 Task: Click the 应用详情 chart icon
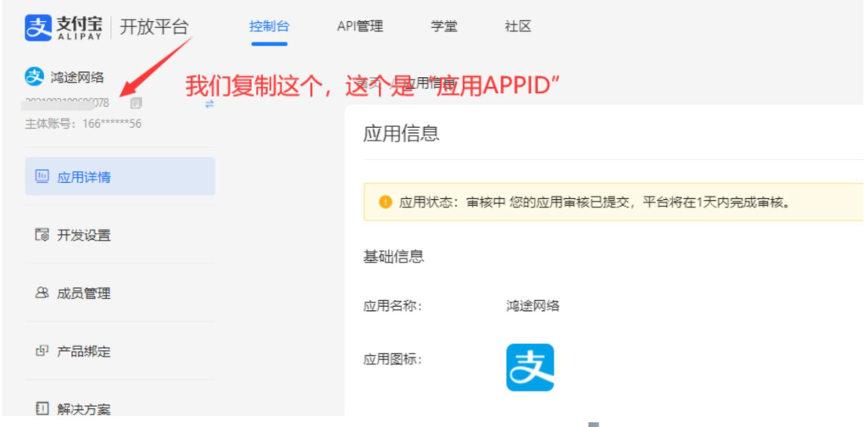pos(42,176)
